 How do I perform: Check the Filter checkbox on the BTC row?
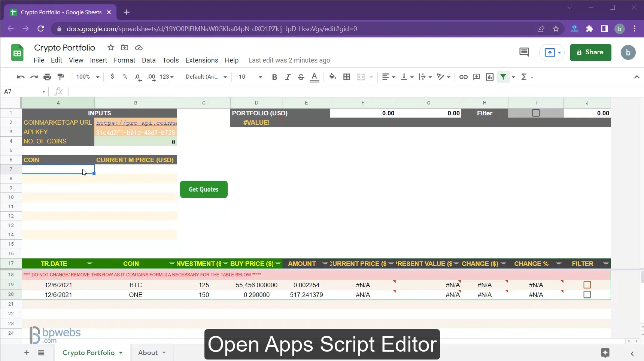tap(587, 285)
